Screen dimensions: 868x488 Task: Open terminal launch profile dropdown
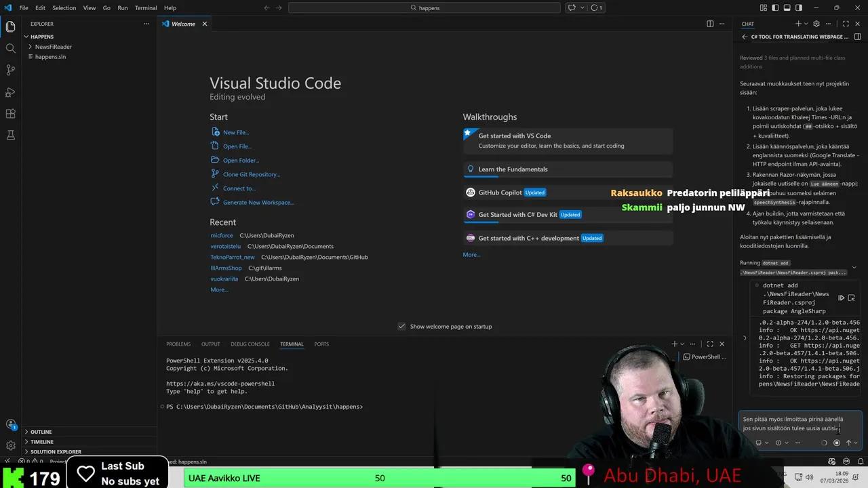pos(683,344)
